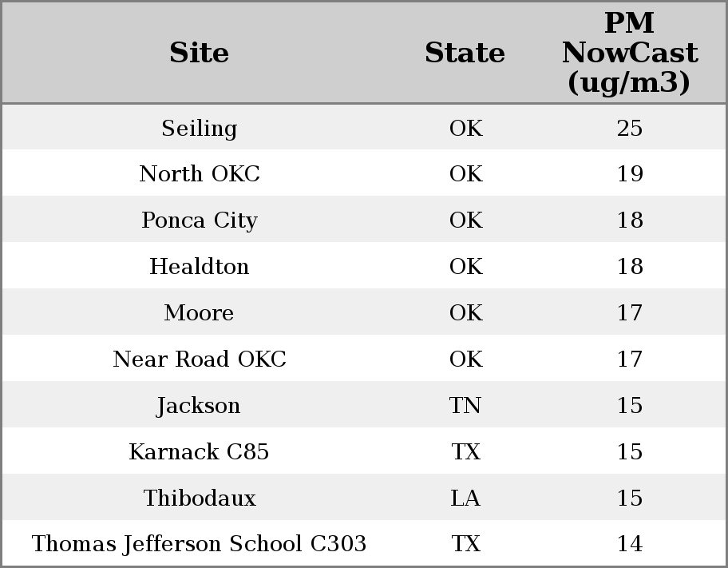Click the OK state cell for Seiling
Image resolution: width=728 pixels, height=568 pixels.
click(x=465, y=128)
